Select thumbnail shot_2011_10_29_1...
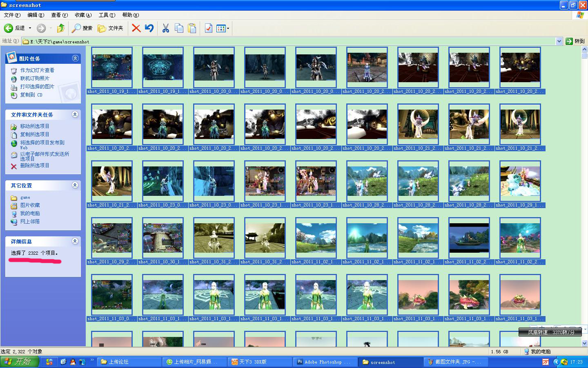This screenshot has height=368, width=588. [520, 181]
